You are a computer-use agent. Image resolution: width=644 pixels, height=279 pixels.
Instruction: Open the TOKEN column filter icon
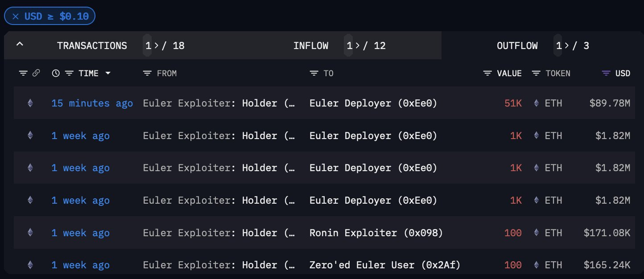537,73
